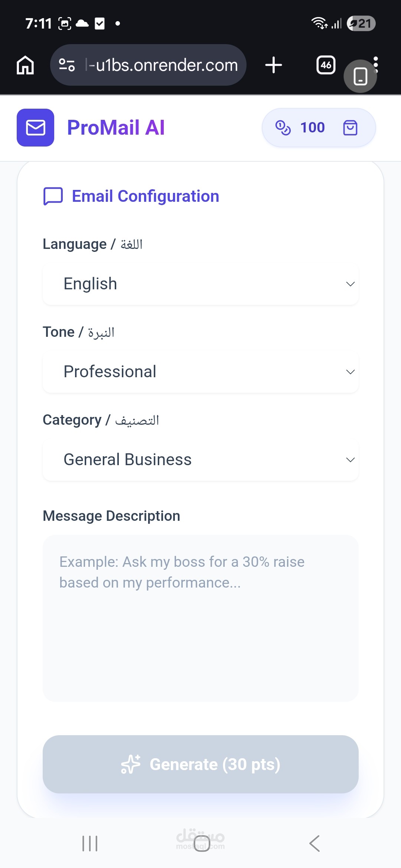Click the ProMail AI title link
This screenshot has width=401, height=868.
click(x=116, y=128)
